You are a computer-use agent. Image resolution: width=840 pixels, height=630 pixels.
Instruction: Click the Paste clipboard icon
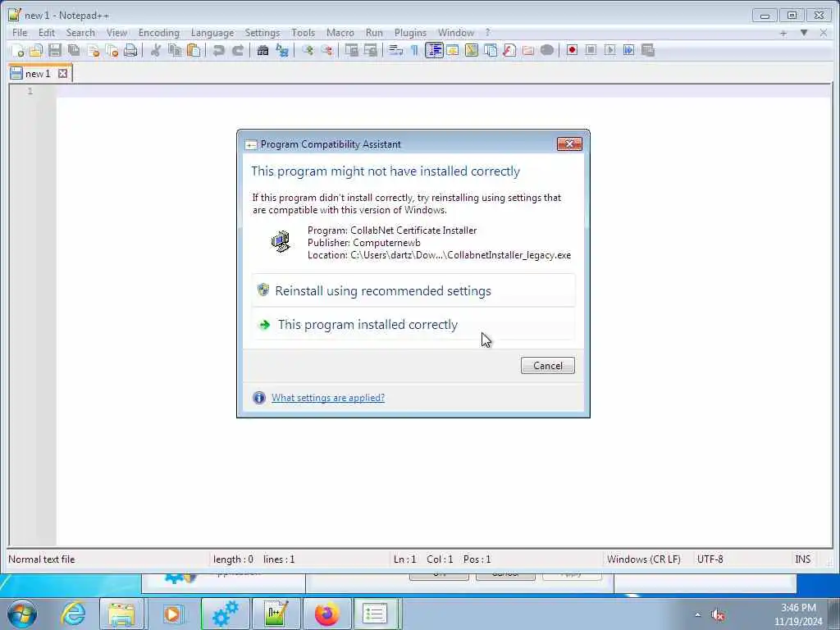pos(194,50)
